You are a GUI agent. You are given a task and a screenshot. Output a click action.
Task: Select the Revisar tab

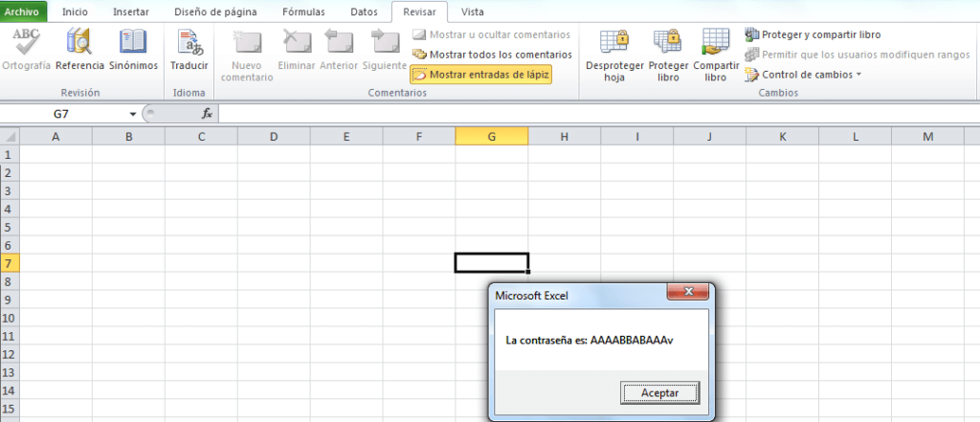(419, 11)
